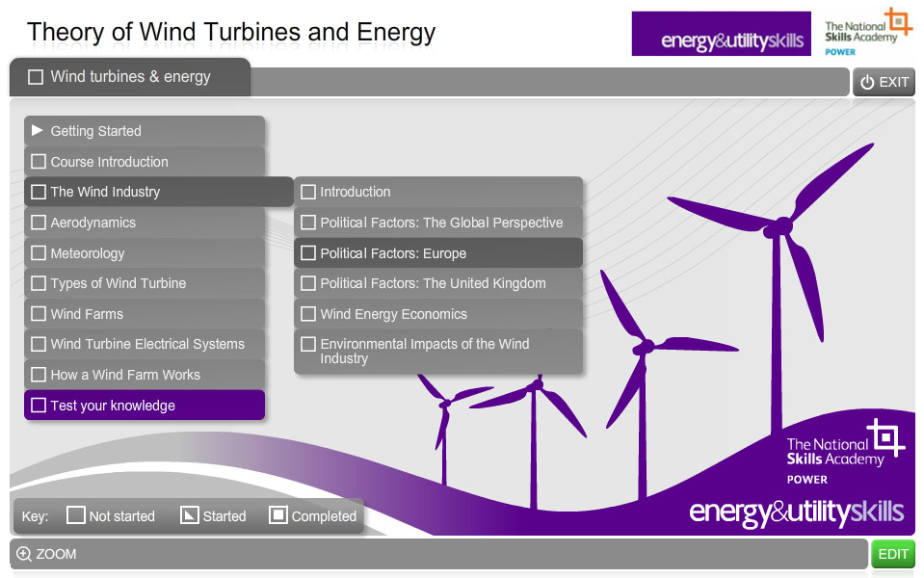Open the Course Introduction section
Image resolution: width=924 pixels, height=578 pixels.
145,162
